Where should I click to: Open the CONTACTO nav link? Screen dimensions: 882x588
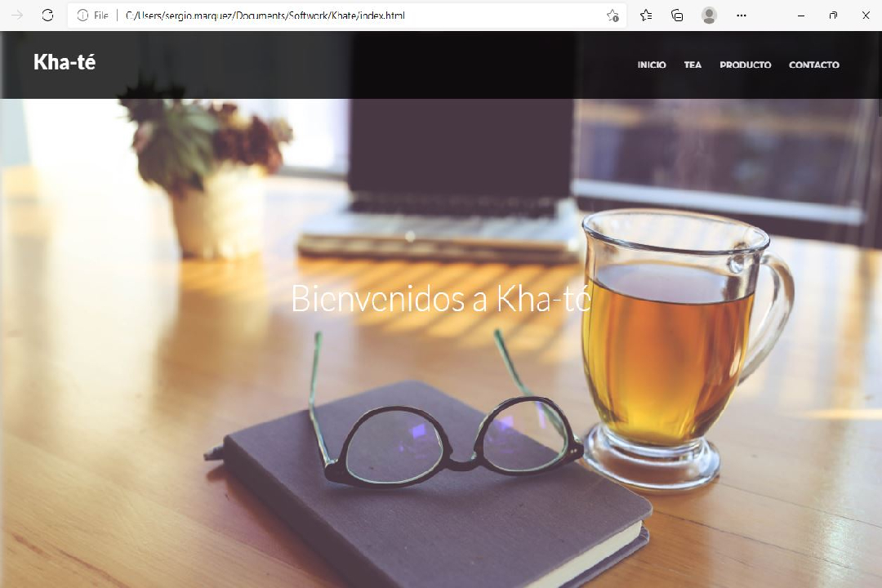(x=813, y=65)
